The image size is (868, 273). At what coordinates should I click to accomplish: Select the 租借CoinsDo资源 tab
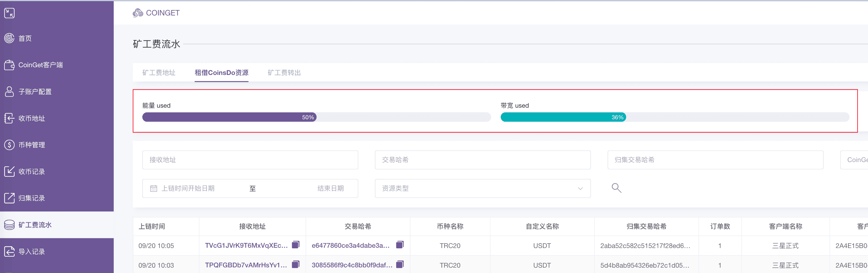(221, 73)
